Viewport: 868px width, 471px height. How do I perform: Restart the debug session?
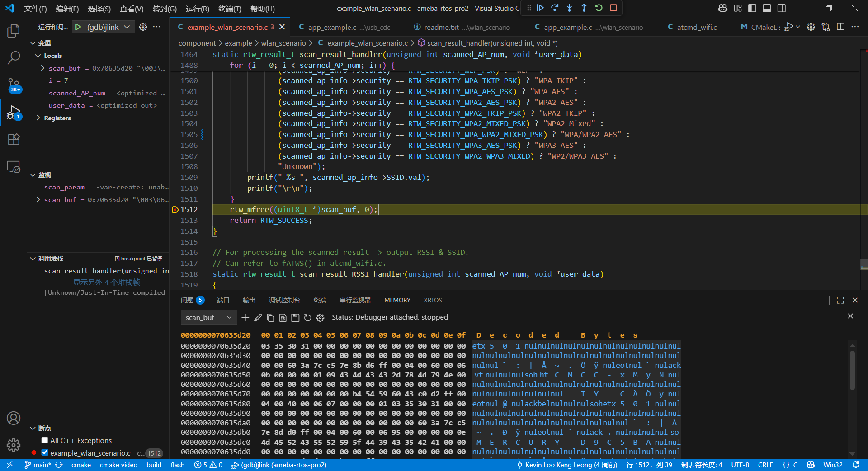pos(599,8)
